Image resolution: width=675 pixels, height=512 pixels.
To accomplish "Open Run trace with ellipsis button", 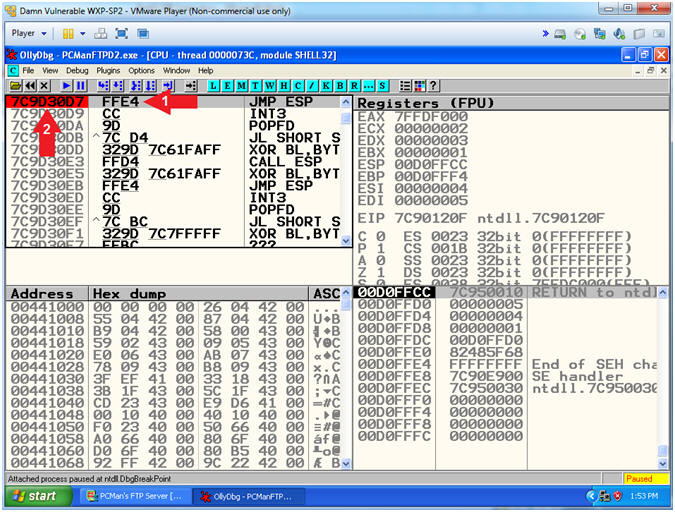I will pyautogui.click(x=368, y=86).
